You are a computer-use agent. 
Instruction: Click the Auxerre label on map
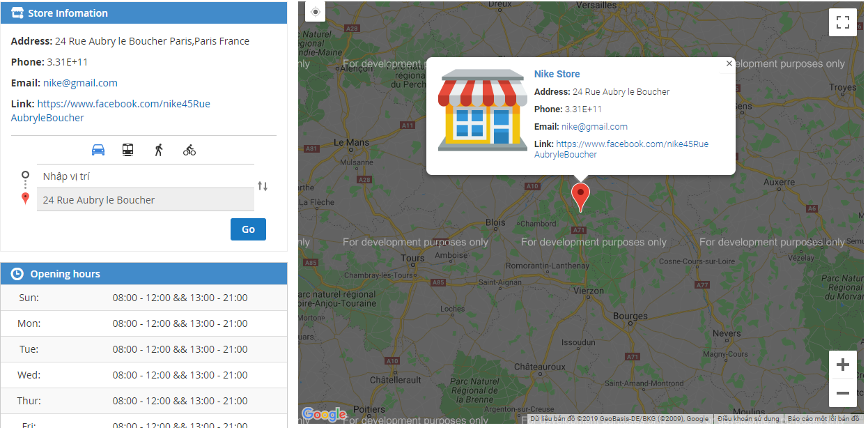[779, 182]
